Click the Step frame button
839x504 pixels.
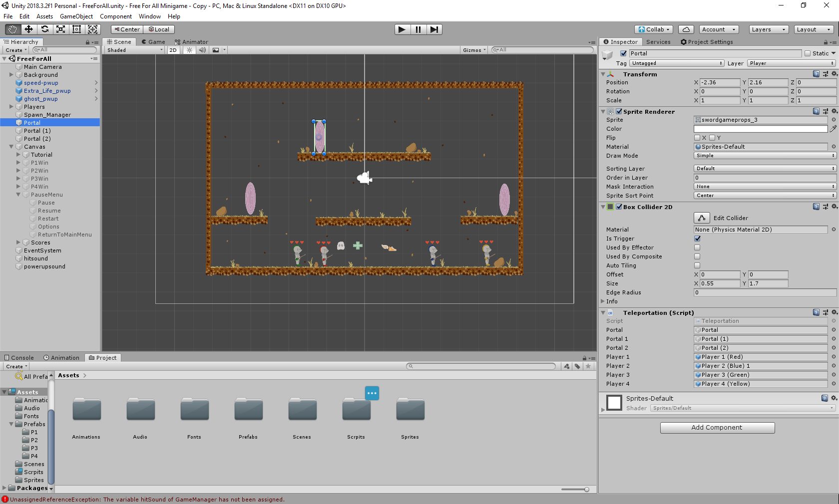(434, 29)
